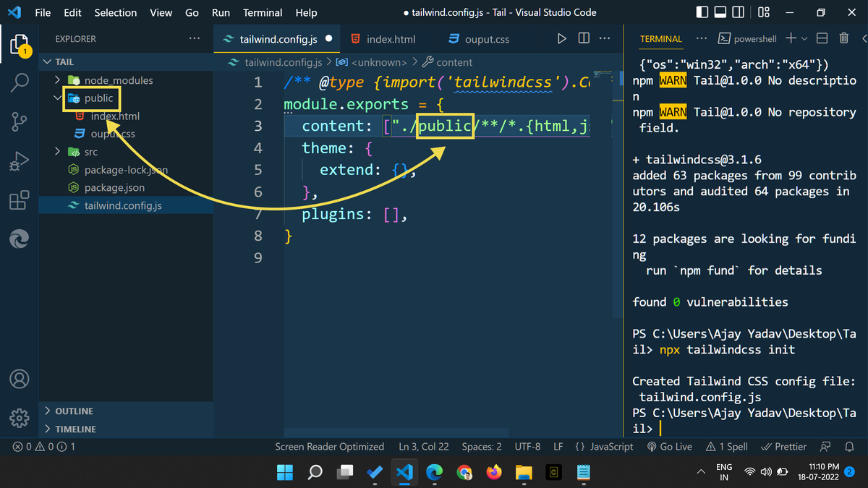Click the Prettier status item
Screen dimensions: 868x488
coord(784,447)
